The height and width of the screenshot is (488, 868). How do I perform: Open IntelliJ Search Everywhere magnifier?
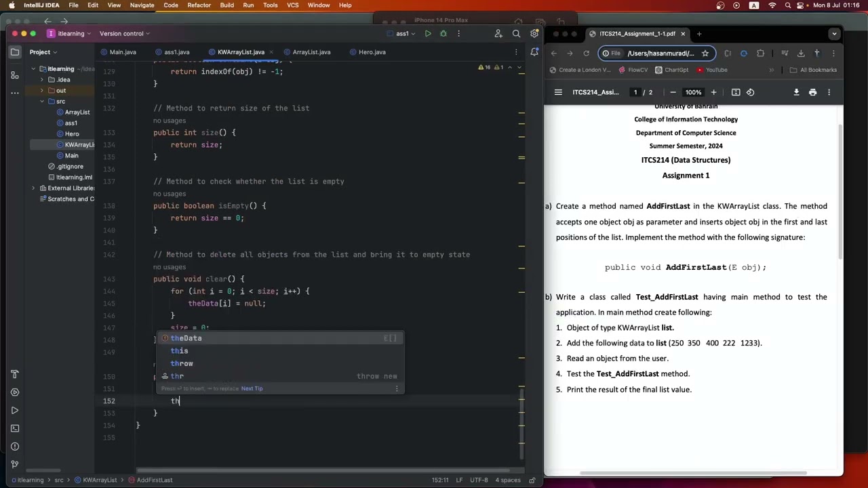tap(517, 34)
